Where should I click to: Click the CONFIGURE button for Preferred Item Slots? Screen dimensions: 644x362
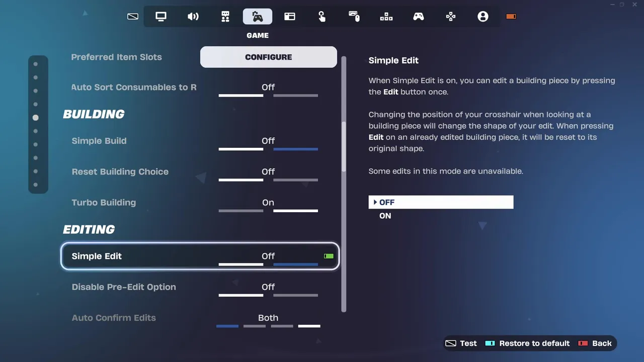click(269, 57)
